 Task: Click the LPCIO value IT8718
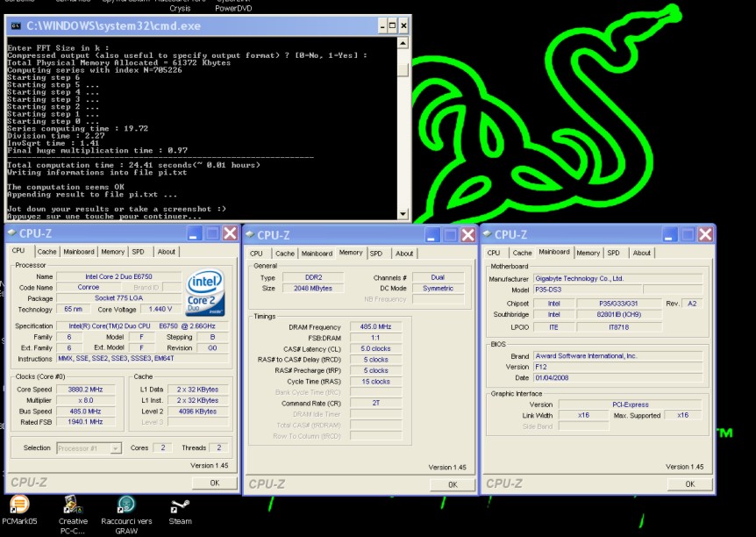click(x=618, y=327)
